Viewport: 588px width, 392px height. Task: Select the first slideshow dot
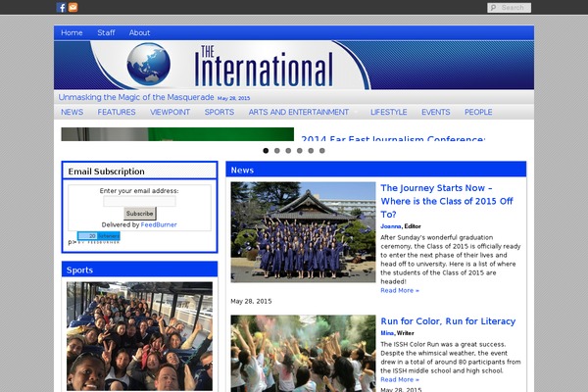(266, 150)
